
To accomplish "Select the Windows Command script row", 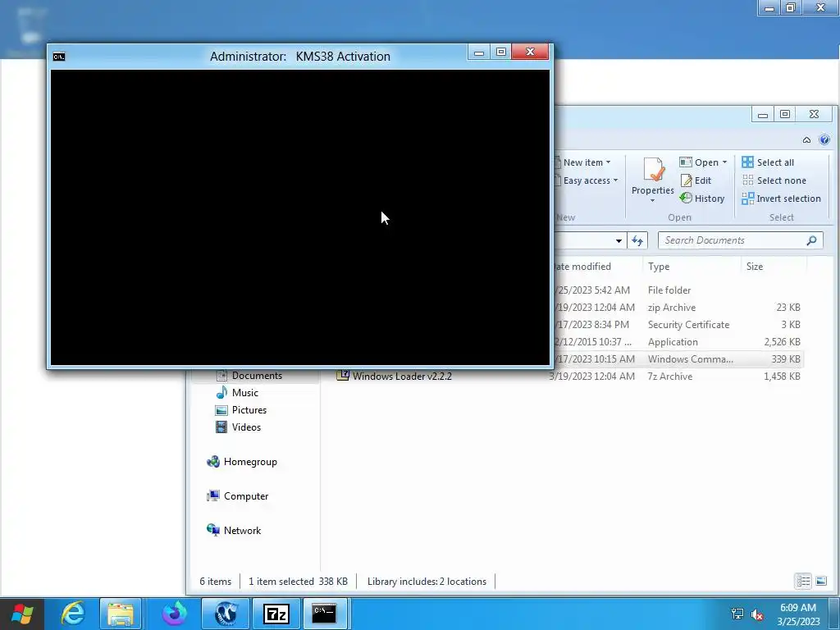I will point(678,359).
